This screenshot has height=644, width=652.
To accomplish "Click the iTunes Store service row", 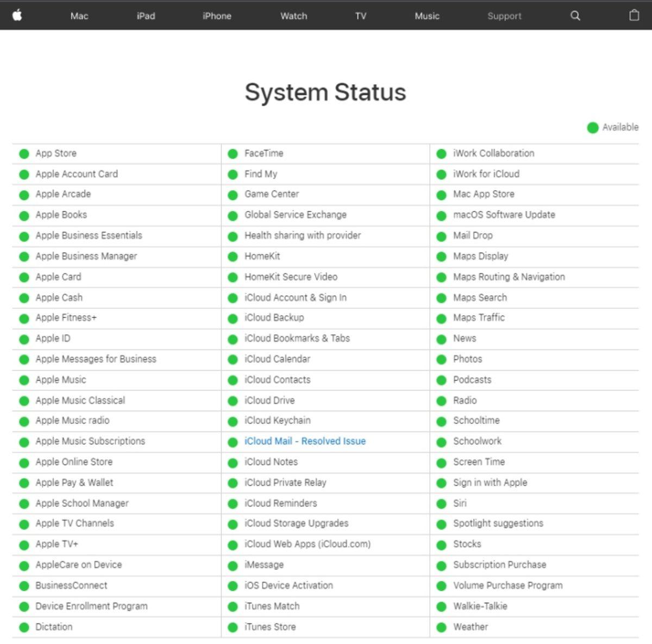I will click(270, 627).
